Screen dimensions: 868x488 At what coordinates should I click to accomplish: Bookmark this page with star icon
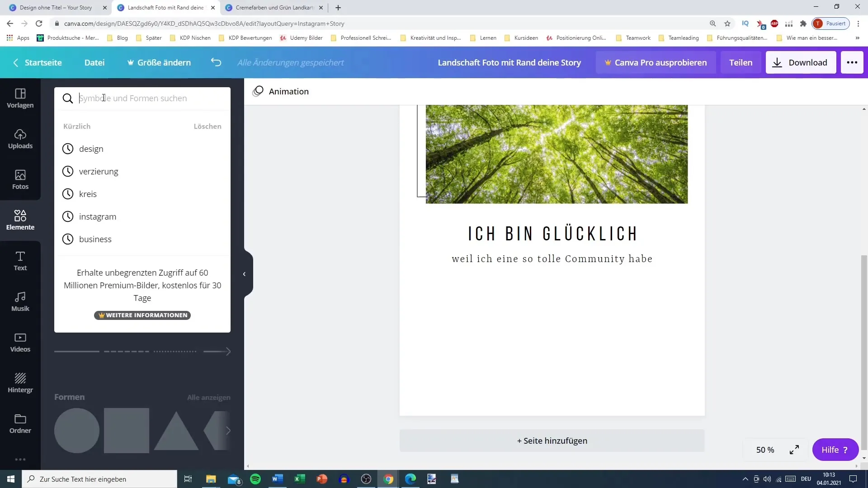coord(727,23)
